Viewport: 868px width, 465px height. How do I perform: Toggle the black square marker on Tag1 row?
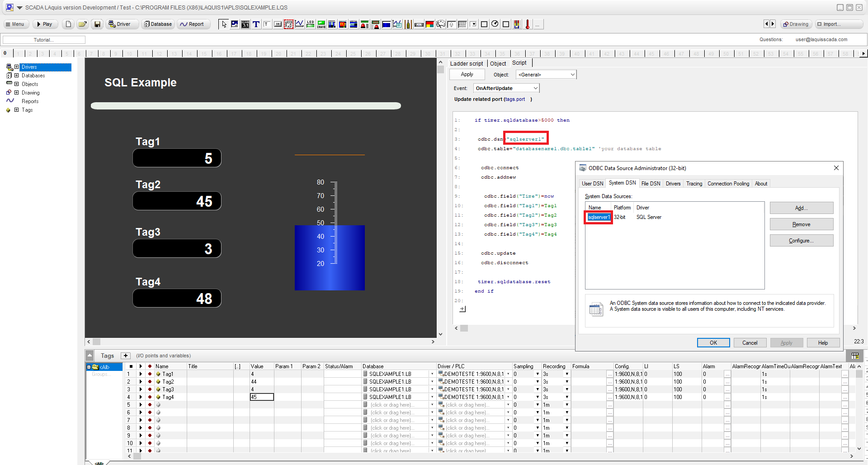(x=131, y=374)
